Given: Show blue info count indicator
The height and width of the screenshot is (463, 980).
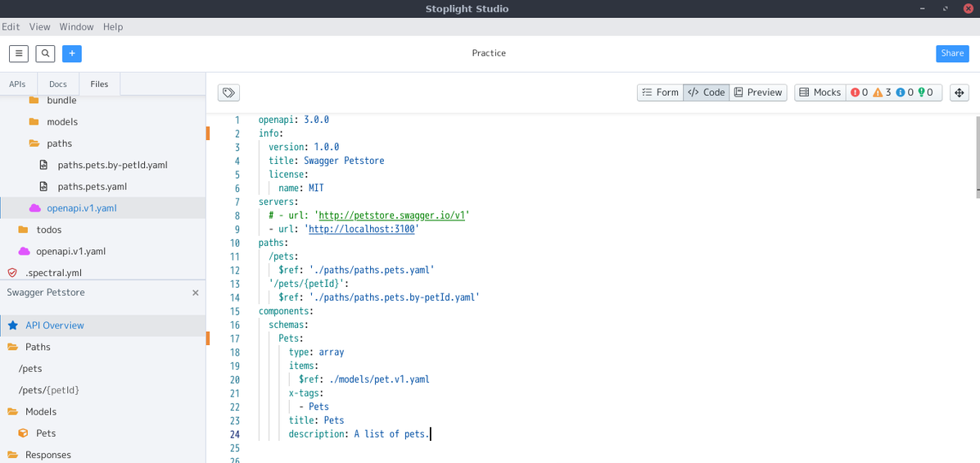Looking at the screenshot, I should tap(905, 93).
